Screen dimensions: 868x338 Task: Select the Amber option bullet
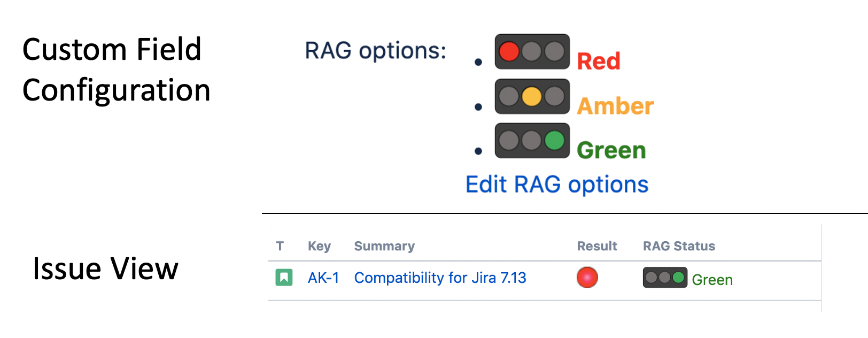click(x=478, y=106)
